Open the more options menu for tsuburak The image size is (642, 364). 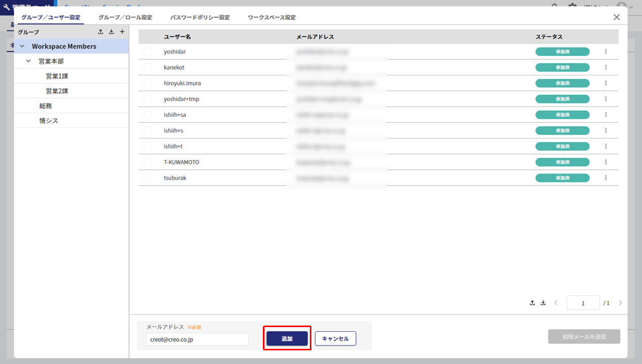click(x=606, y=178)
